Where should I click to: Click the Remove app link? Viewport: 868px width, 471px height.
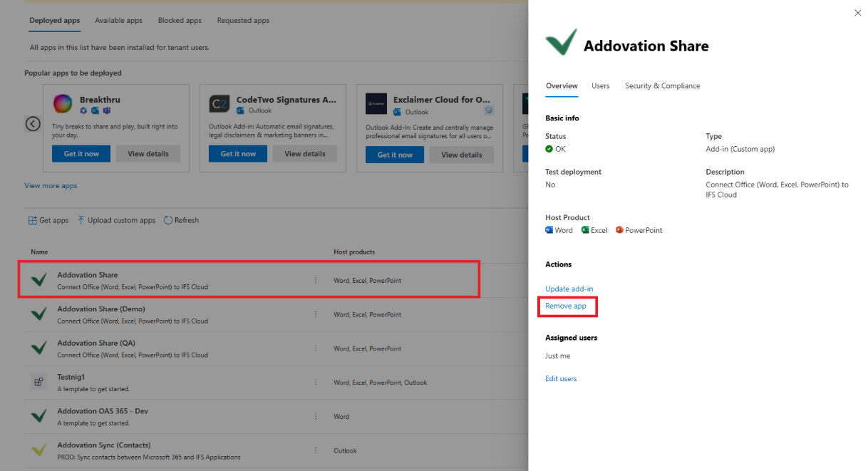(x=566, y=306)
